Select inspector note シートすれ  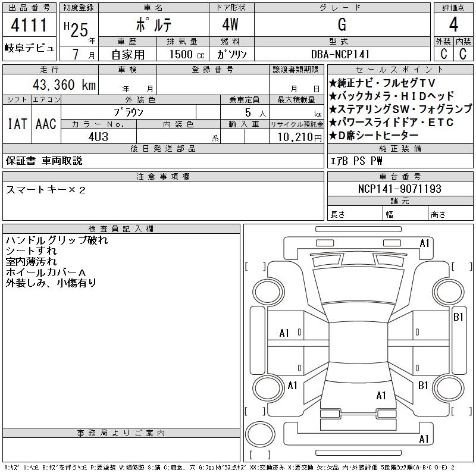tap(32, 251)
